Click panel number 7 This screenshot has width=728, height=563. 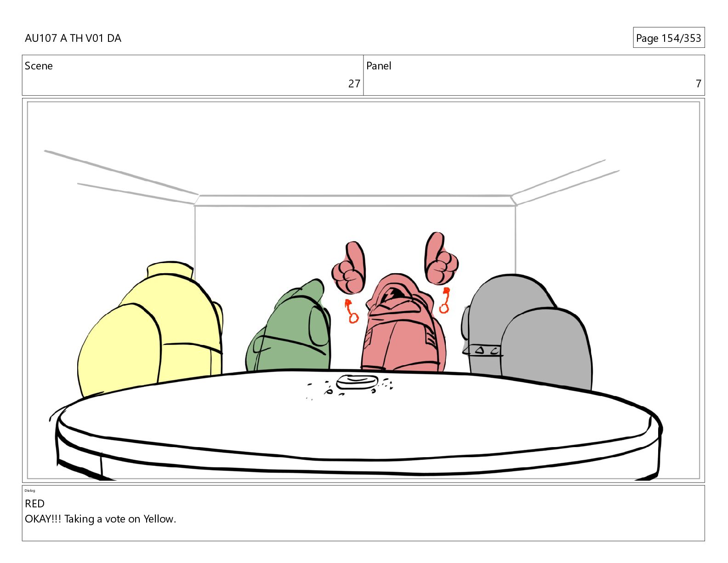[x=698, y=84]
